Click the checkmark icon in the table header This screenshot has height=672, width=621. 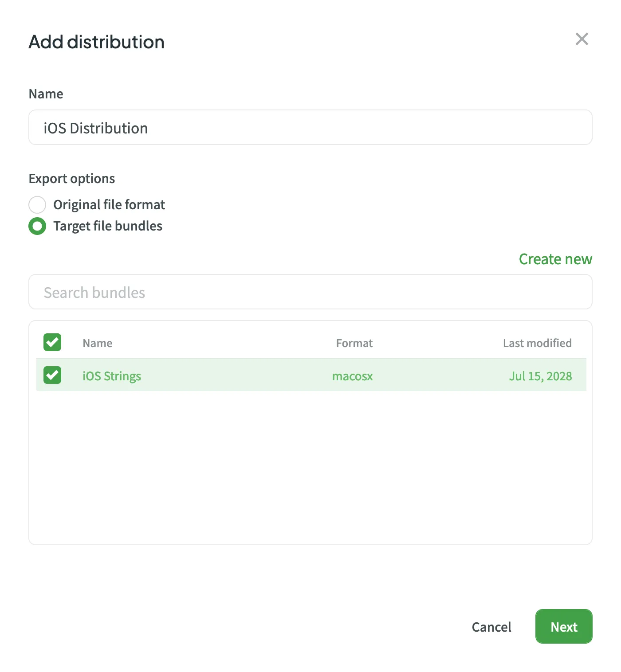point(52,342)
